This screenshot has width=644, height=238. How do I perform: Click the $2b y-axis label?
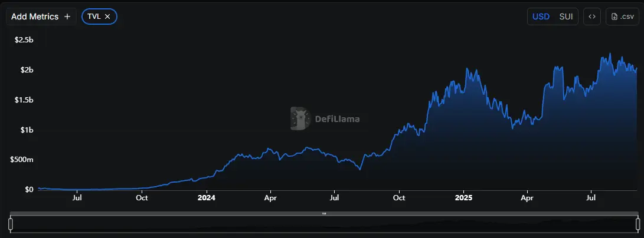26,70
